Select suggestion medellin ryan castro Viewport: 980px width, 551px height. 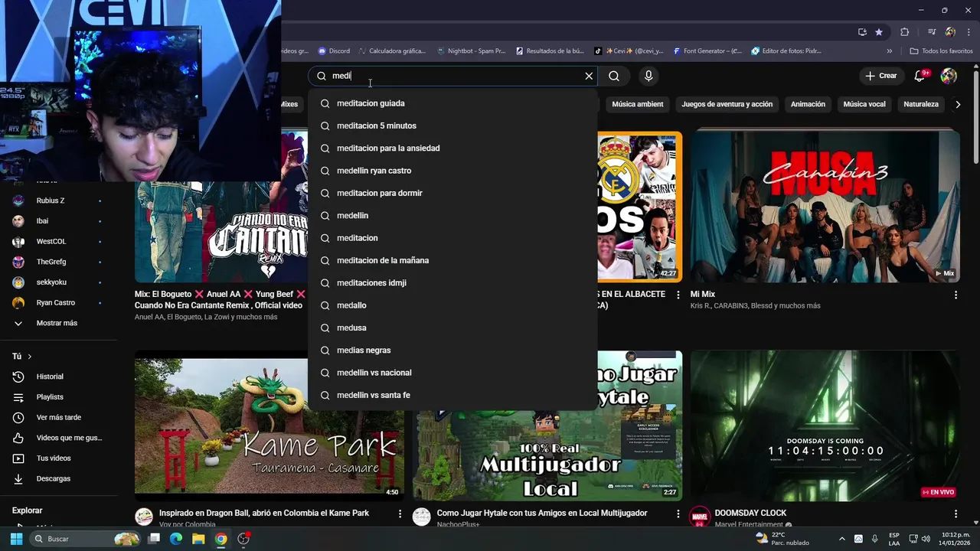click(452, 171)
